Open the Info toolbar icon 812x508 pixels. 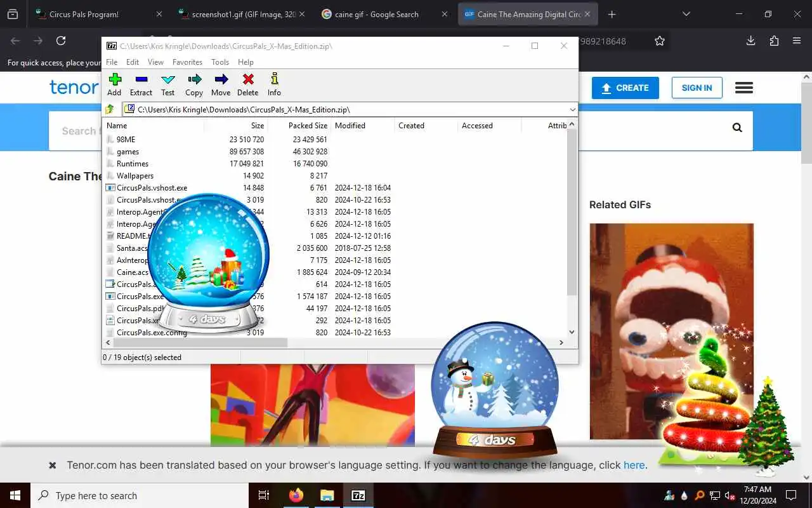click(274, 84)
